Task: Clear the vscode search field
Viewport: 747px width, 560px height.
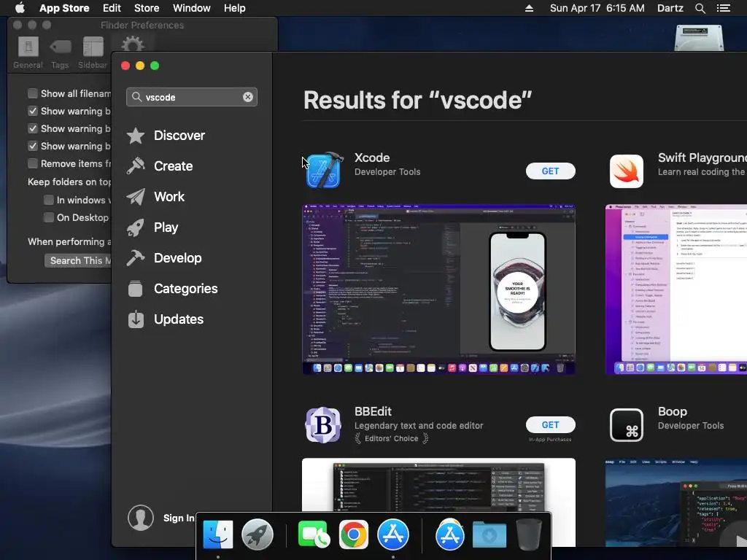Action: pos(248,97)
